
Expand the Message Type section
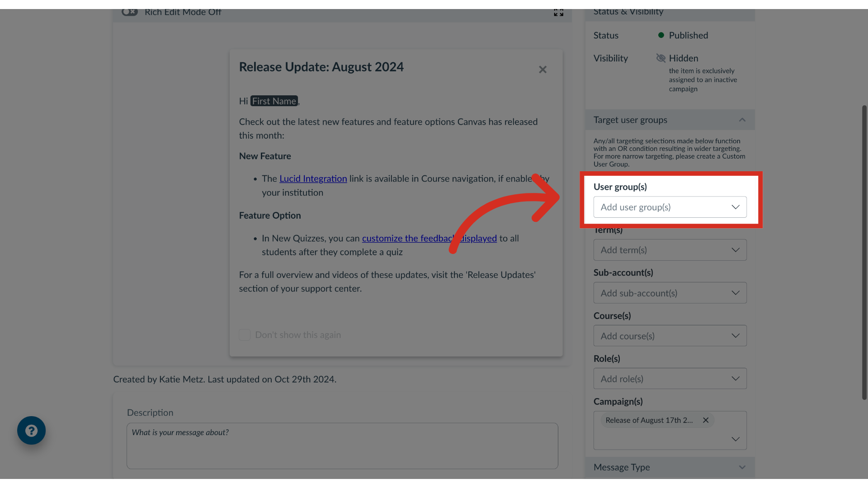(x=670, y=467)
